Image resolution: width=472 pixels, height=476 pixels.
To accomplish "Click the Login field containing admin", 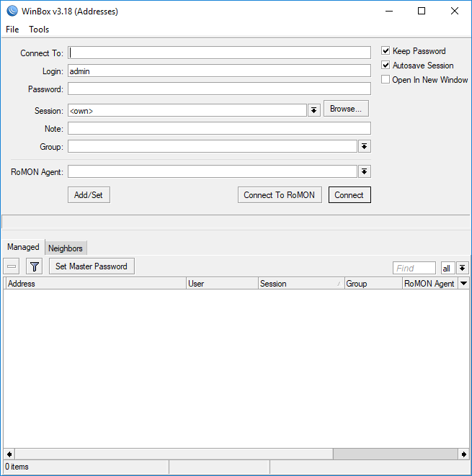I will (219, 71).
